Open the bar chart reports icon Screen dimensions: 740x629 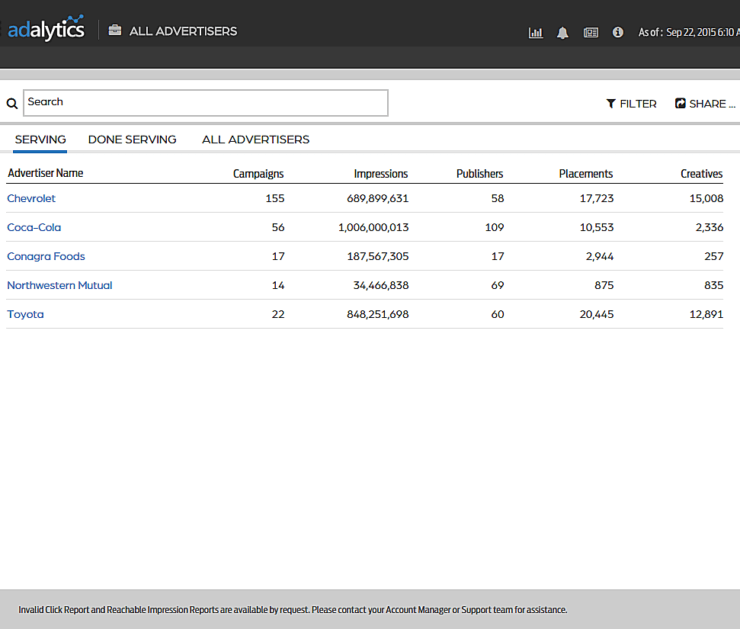click(x=536, y=33)
